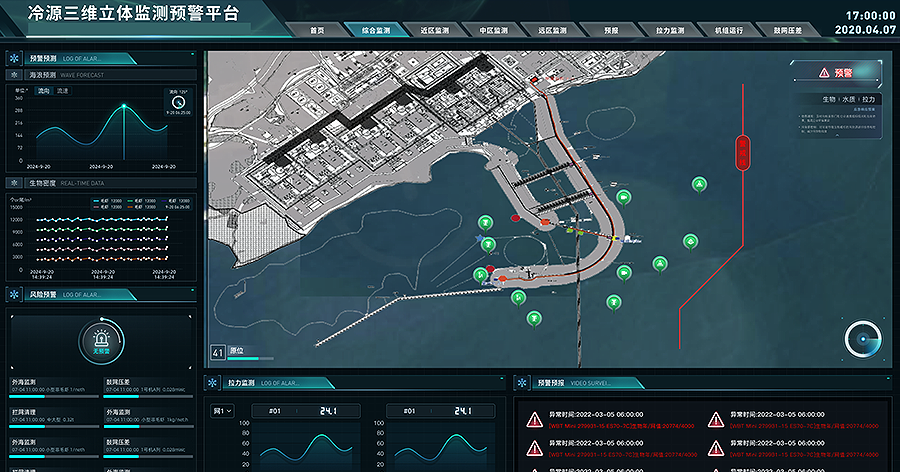Toggle wave chart to 流向
Screen dimensions: 900x472
[x=44, y=91]
